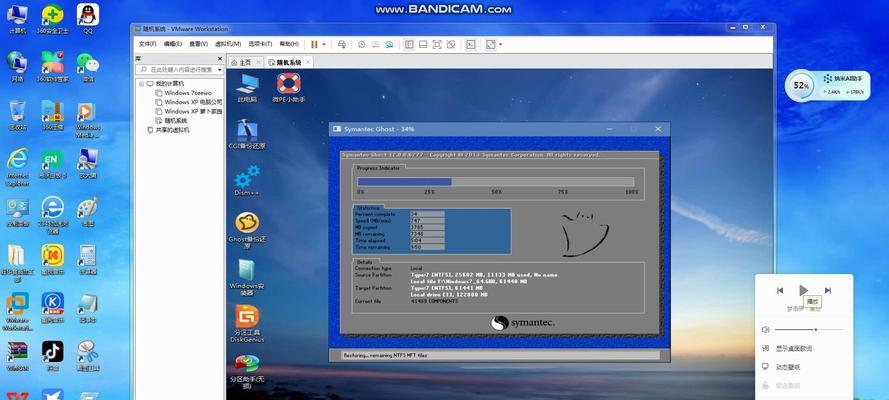Open the 选项卡(T) menu in VMware
Viewport: 889px width, 400px height.
(260, 44)
